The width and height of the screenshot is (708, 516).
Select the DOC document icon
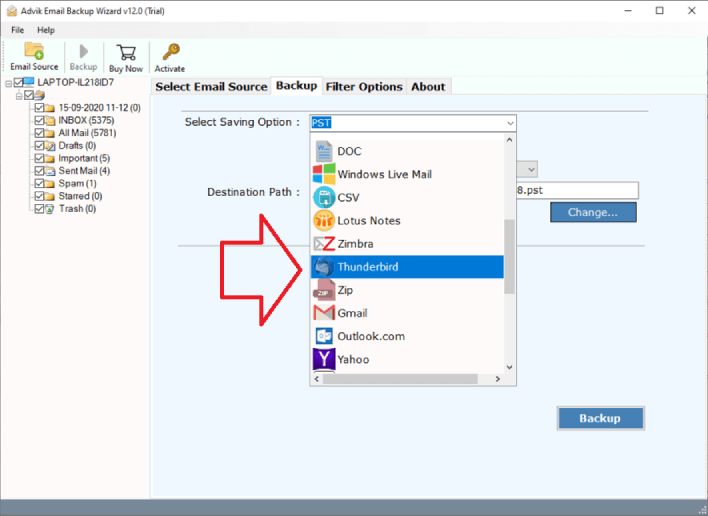tap(324, 151)
